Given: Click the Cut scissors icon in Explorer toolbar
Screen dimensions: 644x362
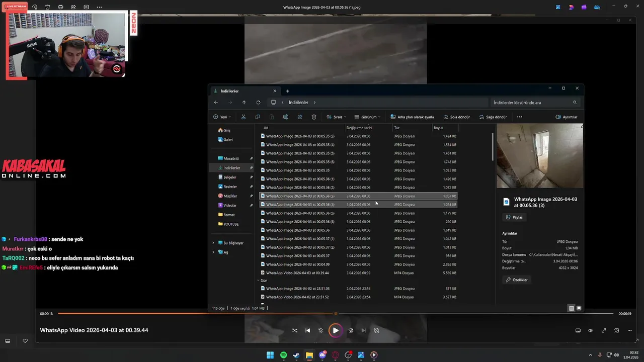Looking at the screenshot, I should [243, 117].
